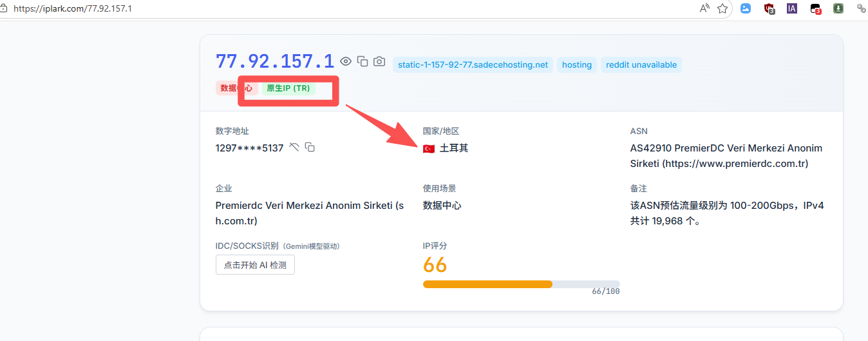The image size is (868, 341).
Task: Bookmark this page with the star icon
Action: click(x=722, y=8)
